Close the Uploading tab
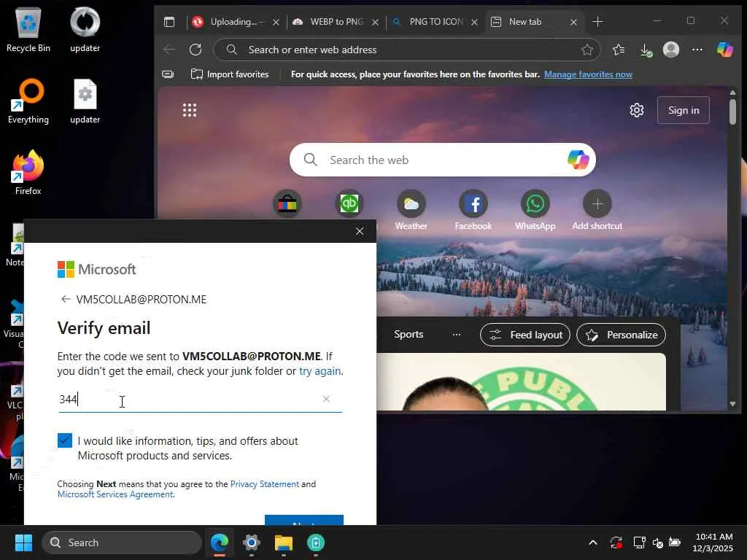Viewport: 747px width, 560px height. pos(276,22)
